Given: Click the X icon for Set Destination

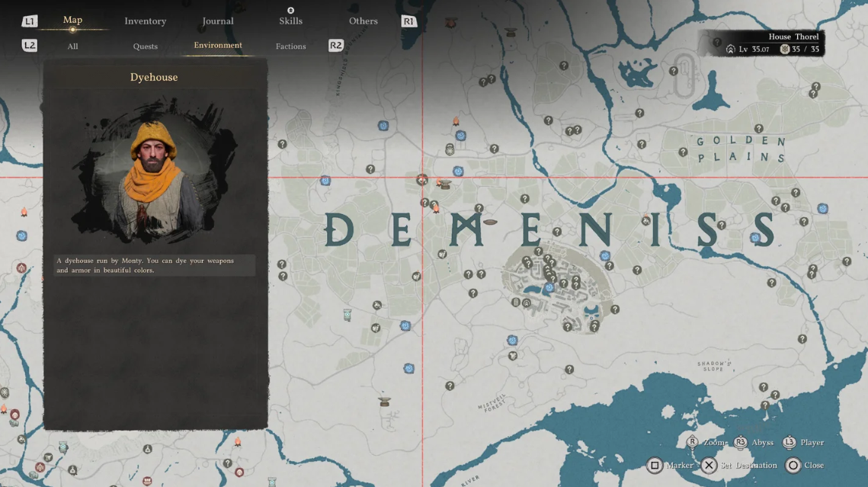Looking at the screenshot, I should [709, 465].
